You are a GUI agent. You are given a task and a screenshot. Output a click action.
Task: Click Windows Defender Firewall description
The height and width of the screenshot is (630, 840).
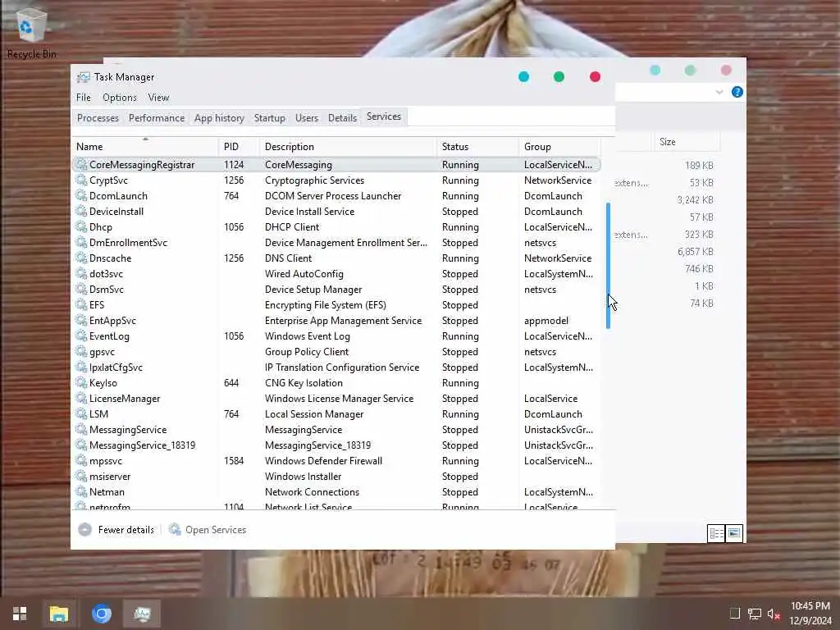323,460
